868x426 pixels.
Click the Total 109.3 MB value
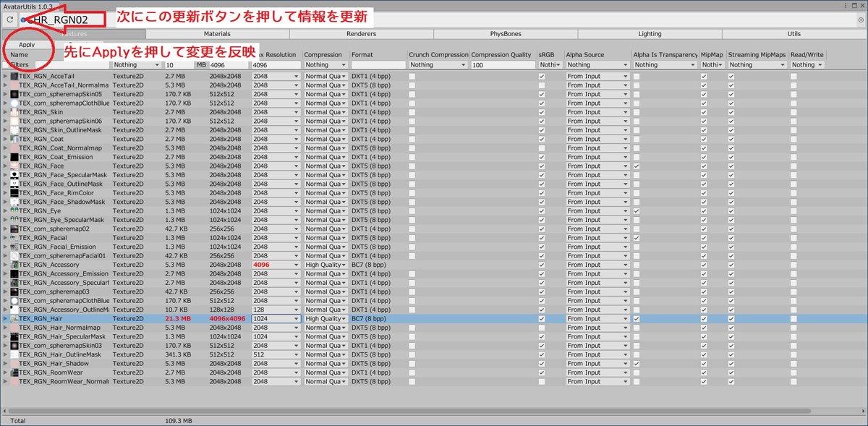tap(179, 420)
